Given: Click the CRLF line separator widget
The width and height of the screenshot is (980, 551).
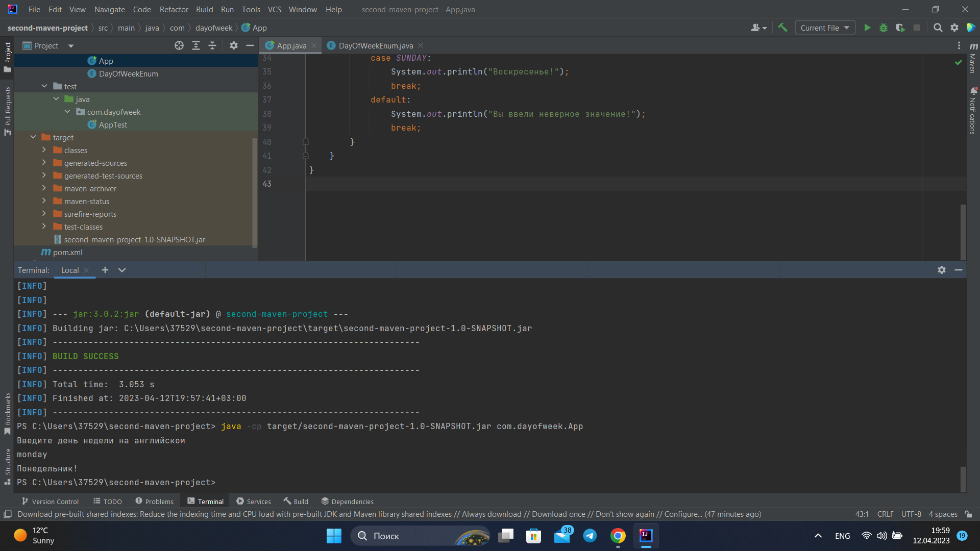Looking at the screenshot, I should (885, 514).
